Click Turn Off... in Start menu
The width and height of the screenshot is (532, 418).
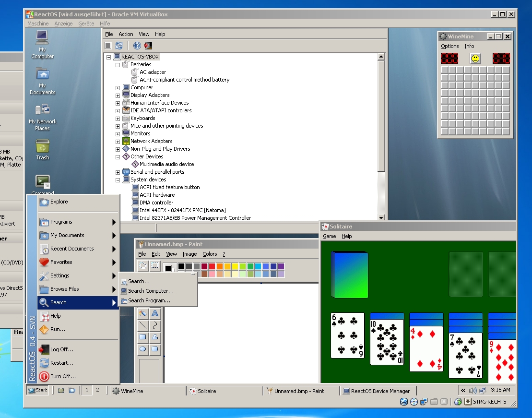click(78, 376)
